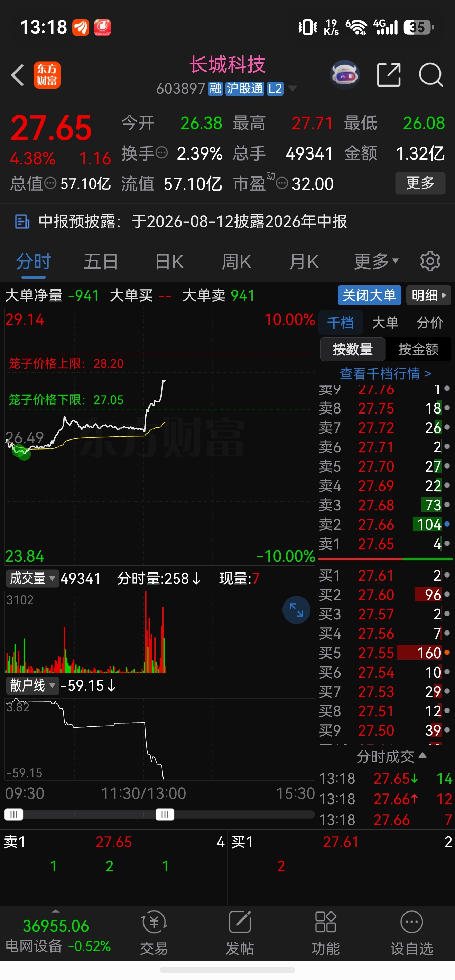Tap the info icon beside 总值

point(50,183)
